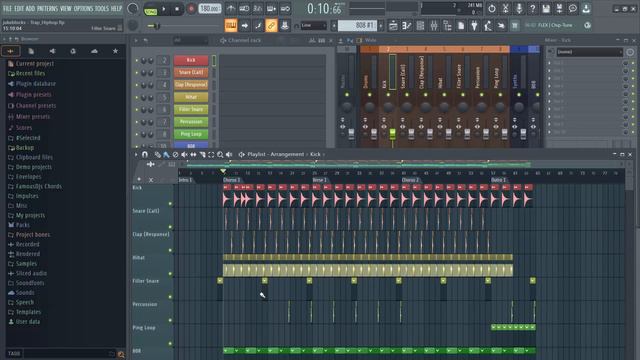Select the Percussion channel button
Viewport: 640px width, 360px height.
[x=191, y=122]
